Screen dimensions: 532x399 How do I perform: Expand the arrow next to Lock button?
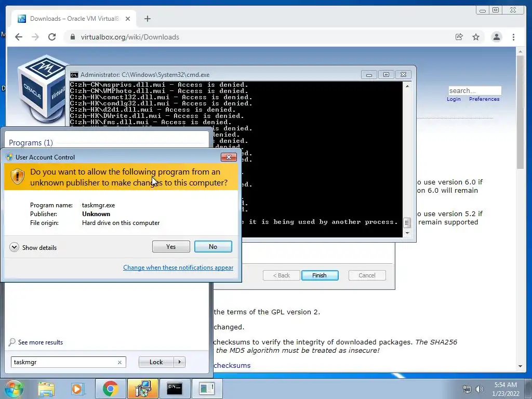coord(180,362)
